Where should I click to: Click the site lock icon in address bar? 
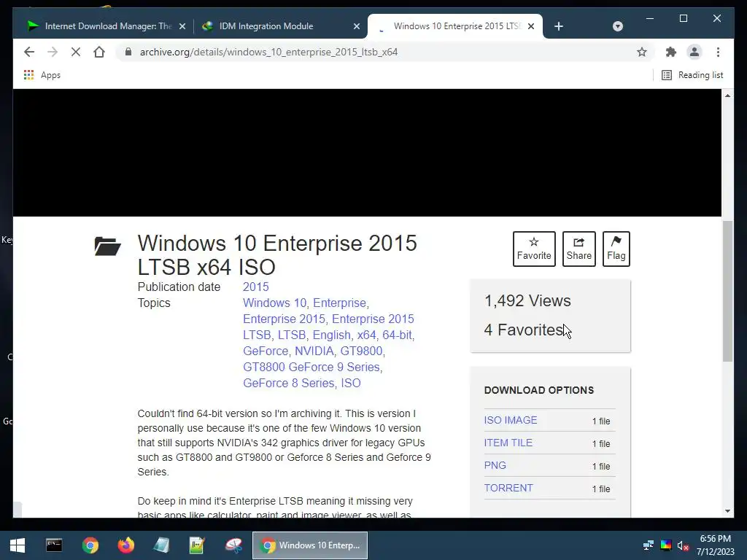pyautogui.click(x=128, y=52)
